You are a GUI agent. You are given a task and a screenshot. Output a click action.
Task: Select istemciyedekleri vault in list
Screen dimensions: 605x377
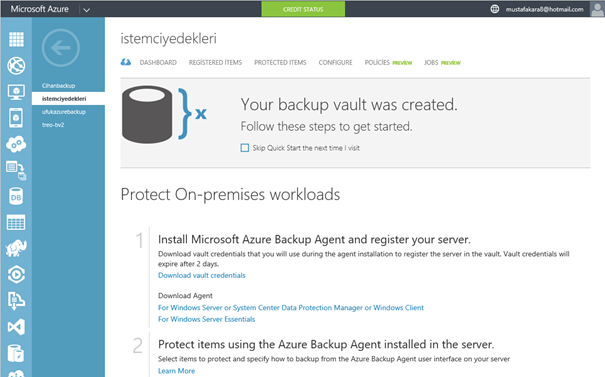click(68, 99)
